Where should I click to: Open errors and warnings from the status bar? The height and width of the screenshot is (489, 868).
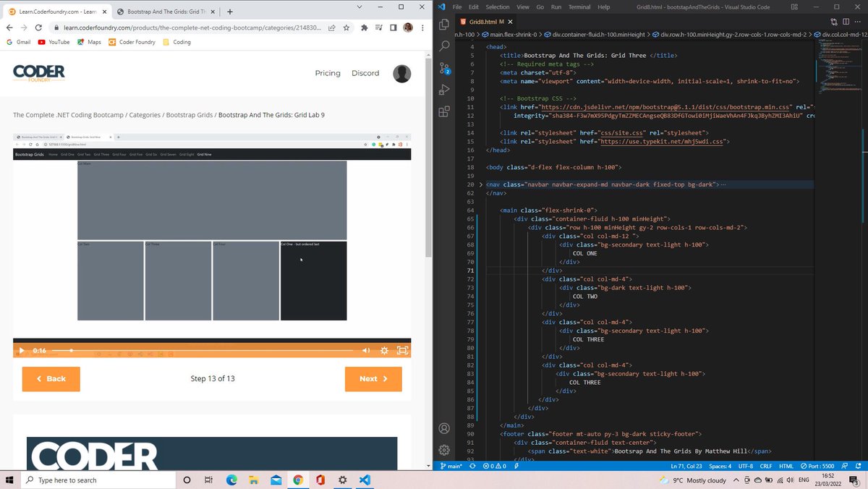[495, 466]
